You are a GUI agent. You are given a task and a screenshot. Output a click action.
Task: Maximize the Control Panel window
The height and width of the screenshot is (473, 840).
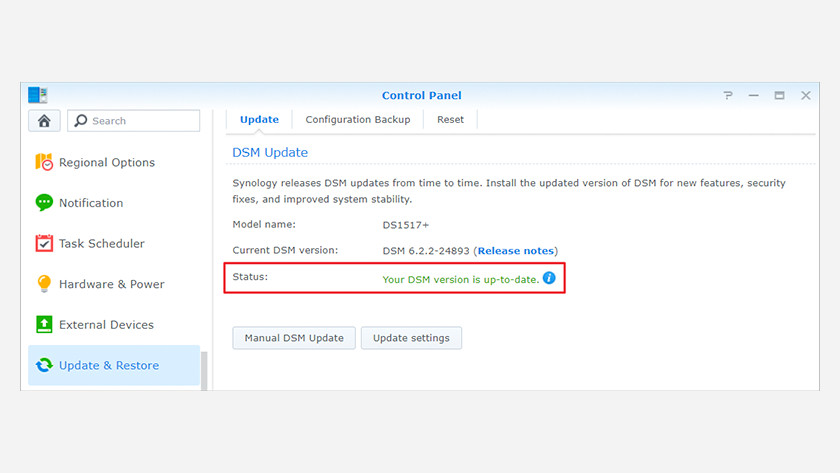pyautogui.click(x=779, y=95)
